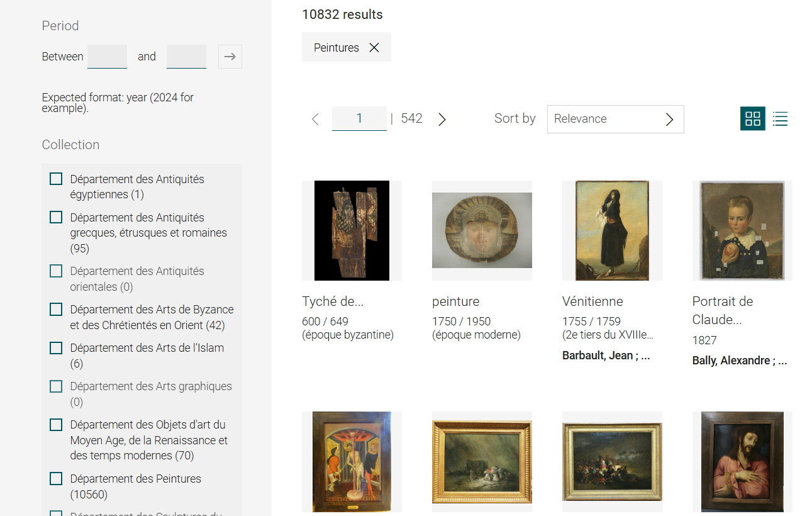This screenshot has height=516, width=812.
Task: Check Arts de Byzance et Chrétientés en Orient
Action: (56, 309)
